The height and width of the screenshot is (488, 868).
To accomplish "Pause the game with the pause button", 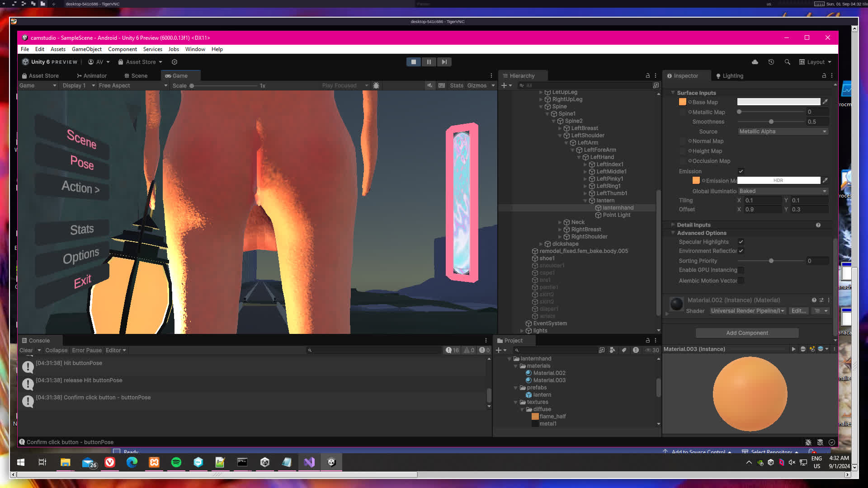I will coord(429,62).
